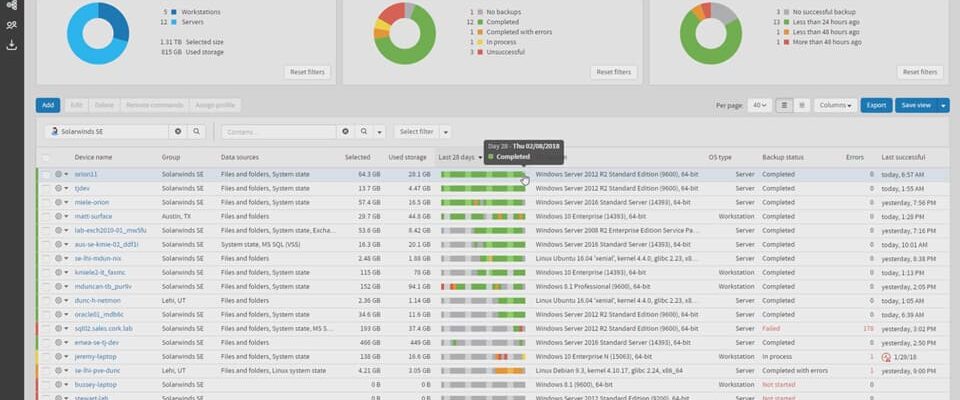Open the sql02.sales.cork.lab device link

pyautogui.click(x=95, y=329)
